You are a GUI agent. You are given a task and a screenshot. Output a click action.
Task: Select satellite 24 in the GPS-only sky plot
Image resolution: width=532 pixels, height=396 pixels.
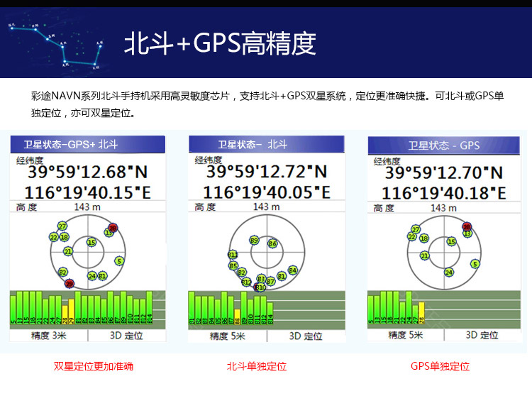coord(449,272)
